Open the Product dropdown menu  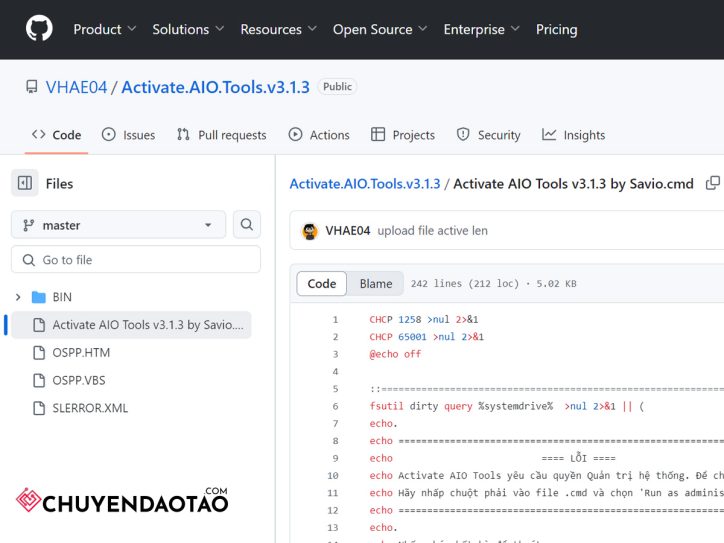click(105, 30)
